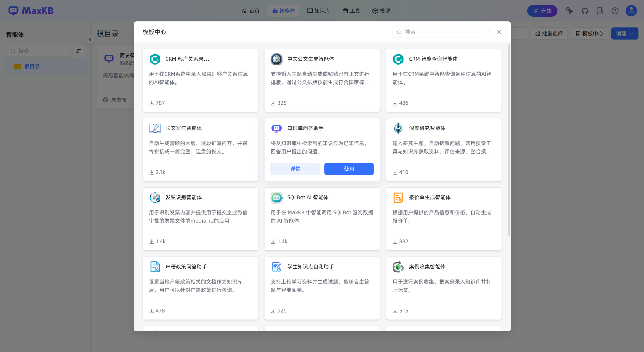Screen dimensions: 644x352
Task: Click the 学生知识点自测助手 title
Action: pyautogui.click(x=311, y=267)
